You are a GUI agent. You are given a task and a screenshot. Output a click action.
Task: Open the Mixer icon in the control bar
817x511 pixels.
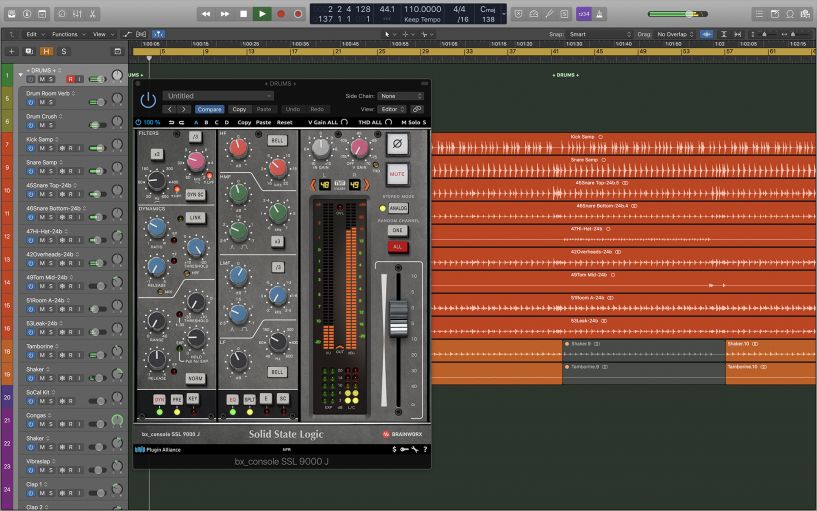[x=77, y=14]
